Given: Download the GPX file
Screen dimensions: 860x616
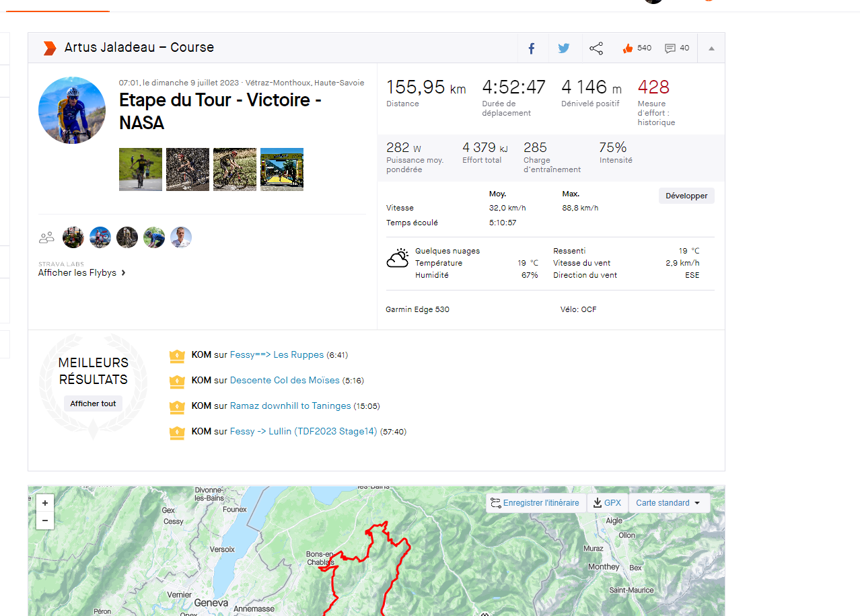Looking at the screenshot, I should click(607, 503).
